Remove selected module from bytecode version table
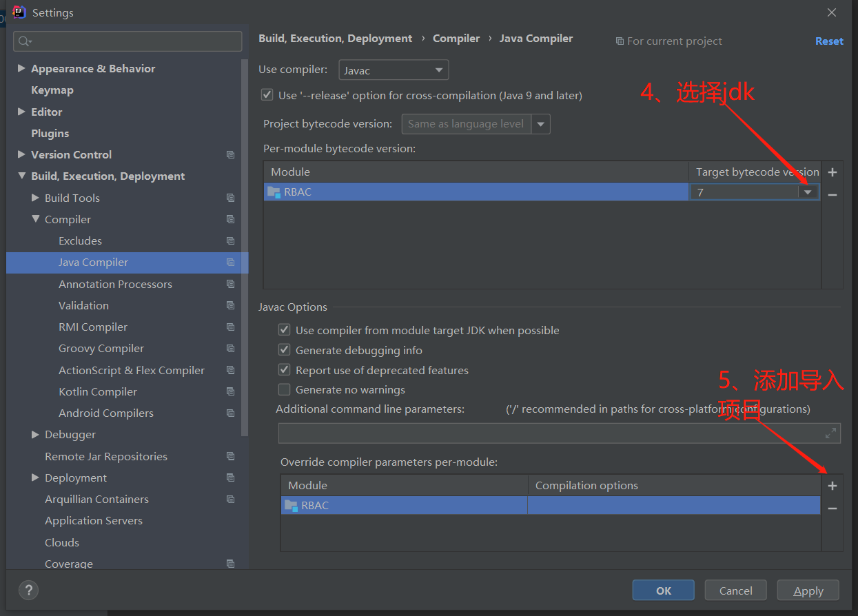The width and height of the screenshot is (858, 616). pyautogui.click(x=832, y=195)
